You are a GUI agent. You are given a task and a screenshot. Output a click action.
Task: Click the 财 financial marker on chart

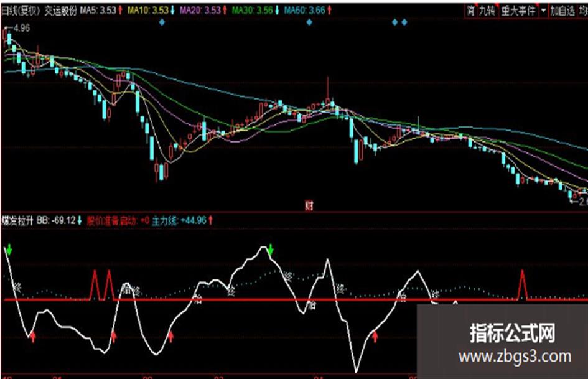click(309, 205)
